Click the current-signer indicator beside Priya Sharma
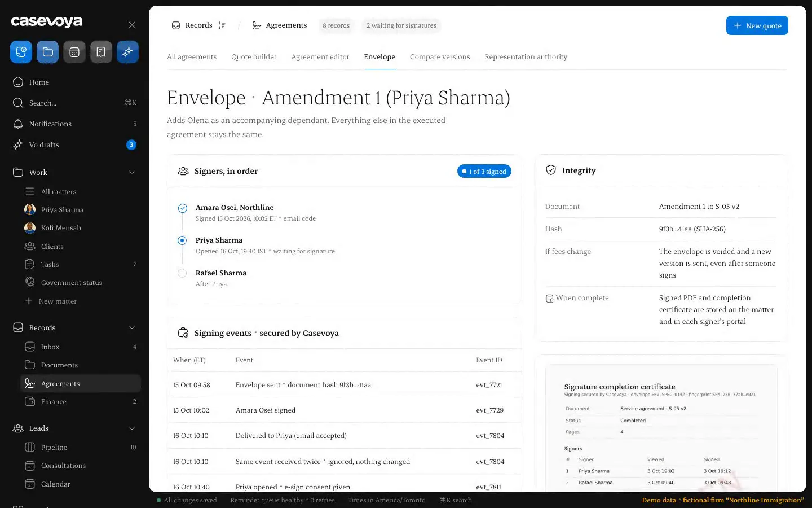Screen dimensions: 812x508 coord(182,240)
